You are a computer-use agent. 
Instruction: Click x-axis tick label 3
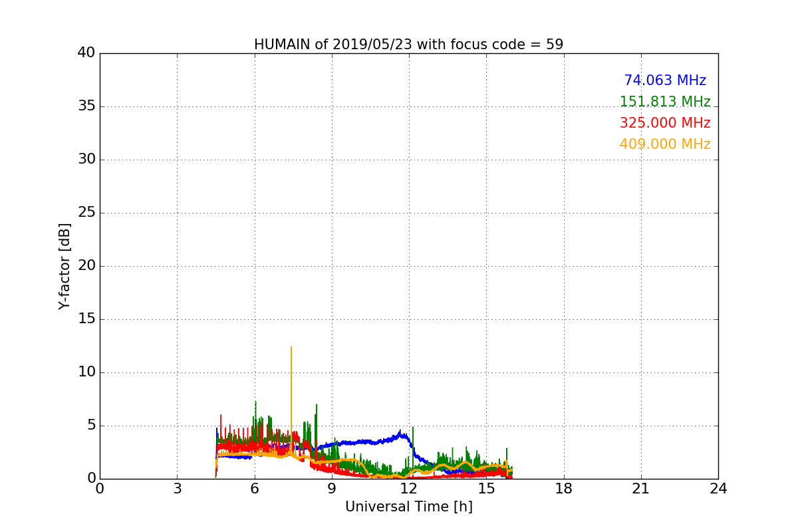pyautogui.click(x=177, y=489)
